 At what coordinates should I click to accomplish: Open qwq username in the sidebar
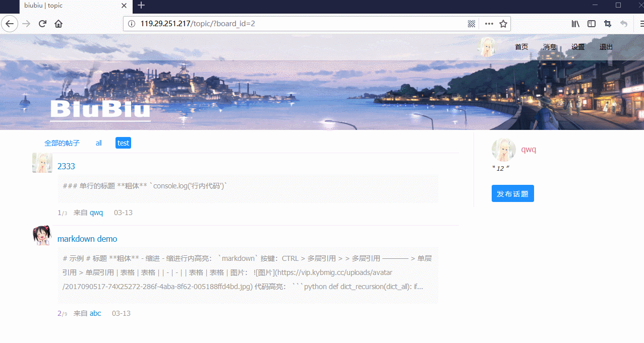pyautogui.click(x=529, y=150)
